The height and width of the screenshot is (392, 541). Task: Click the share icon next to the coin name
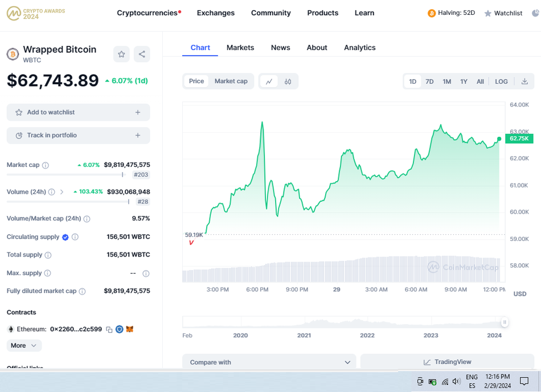142,54
